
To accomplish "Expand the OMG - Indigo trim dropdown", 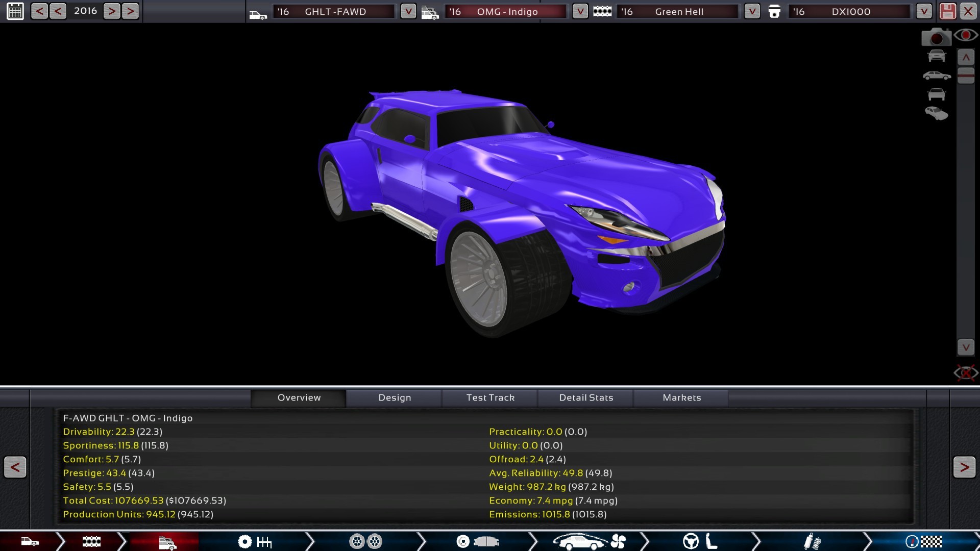I will (580, 11).
